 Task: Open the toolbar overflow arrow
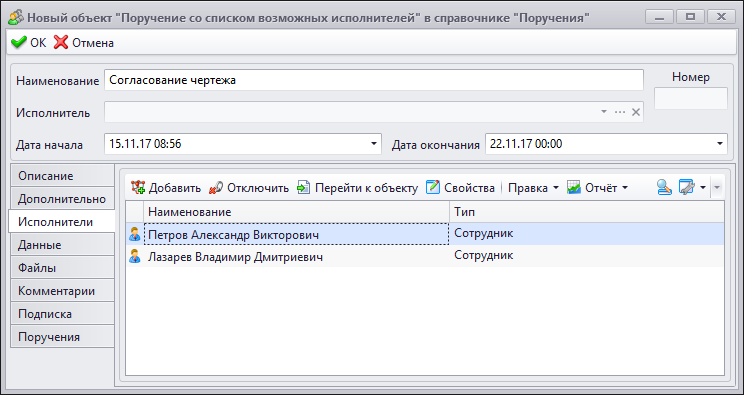[x=717, y=188]
